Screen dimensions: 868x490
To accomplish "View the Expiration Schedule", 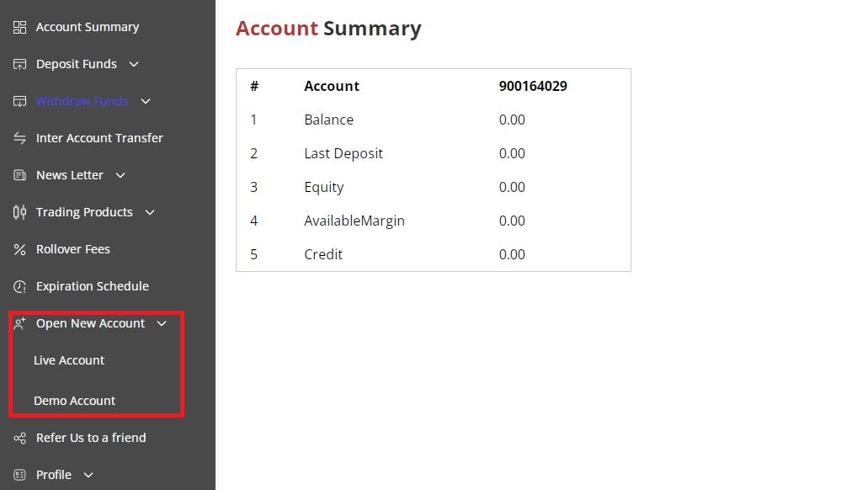I will [93, 286].
